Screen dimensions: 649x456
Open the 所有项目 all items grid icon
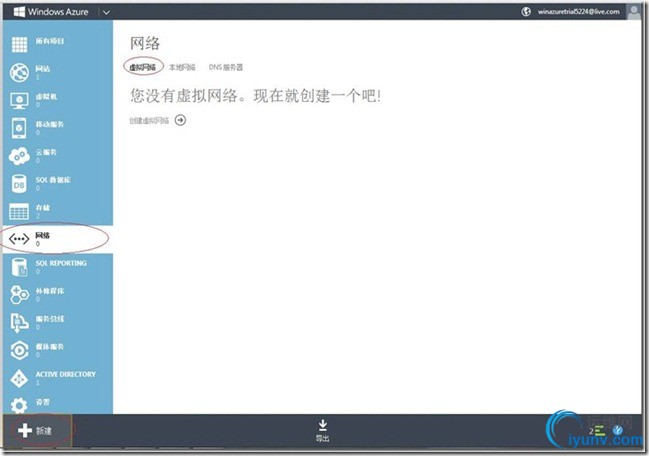pos(19,44)
